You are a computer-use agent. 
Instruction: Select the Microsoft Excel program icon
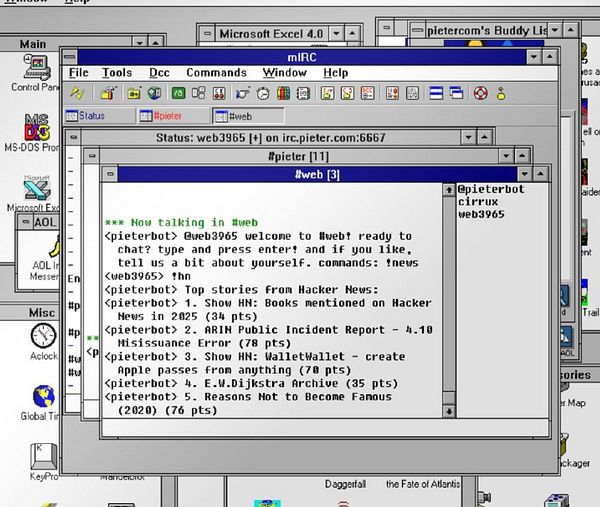pos(36,189)
